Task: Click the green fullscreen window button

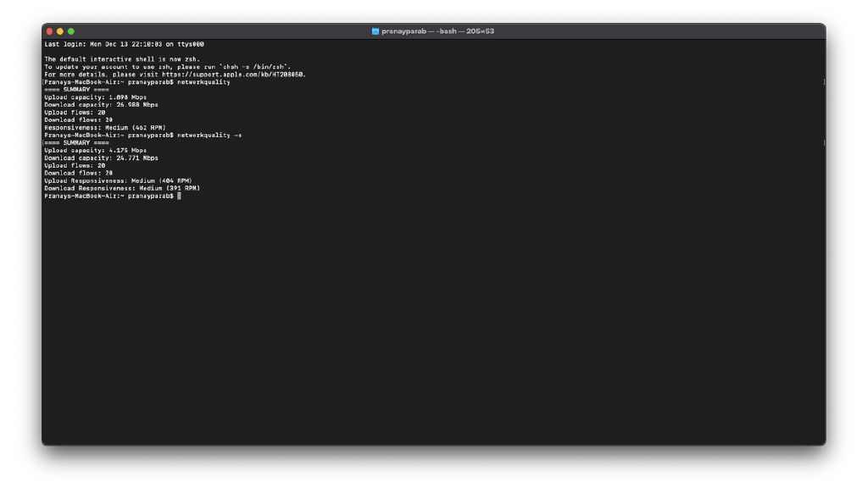Action: click(71, 31)
